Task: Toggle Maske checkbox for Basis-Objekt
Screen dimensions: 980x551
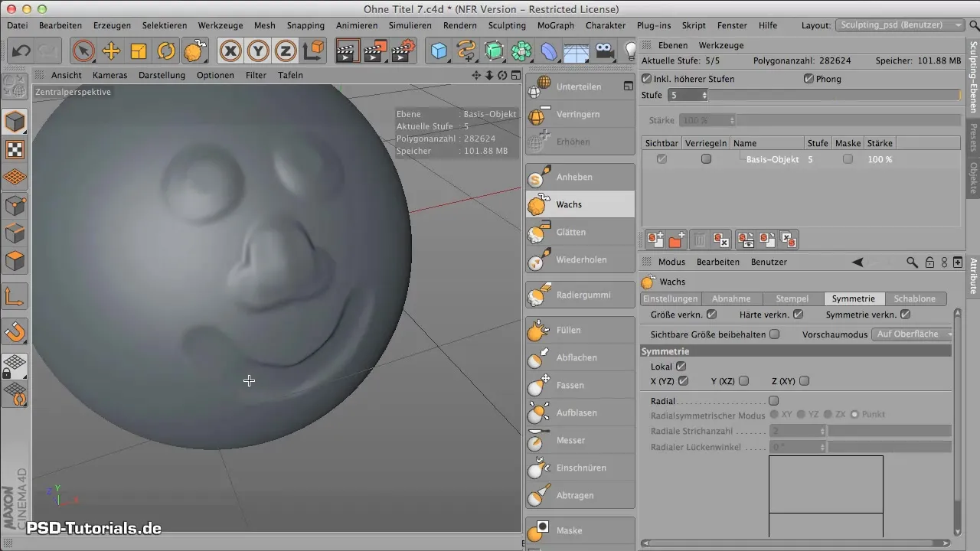Action: coord(848,159)
